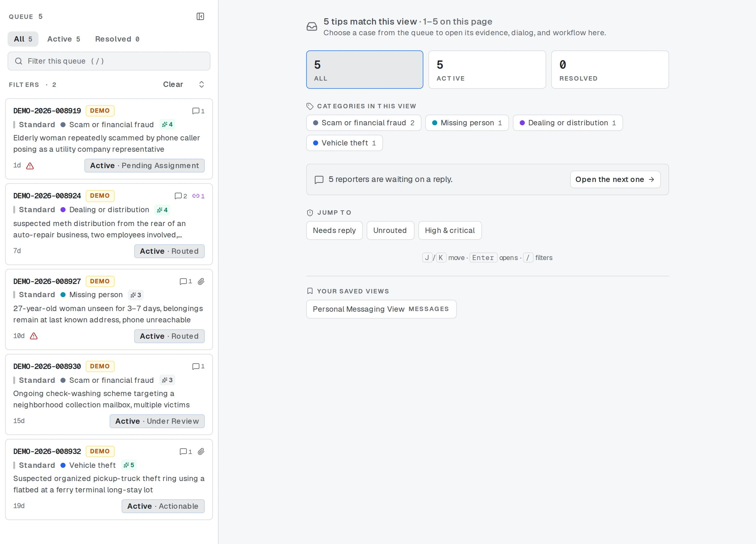This screenshot has height=544, width=756.
Task: Open case DEMO-2026-008919 title
Action: [47, 110]
